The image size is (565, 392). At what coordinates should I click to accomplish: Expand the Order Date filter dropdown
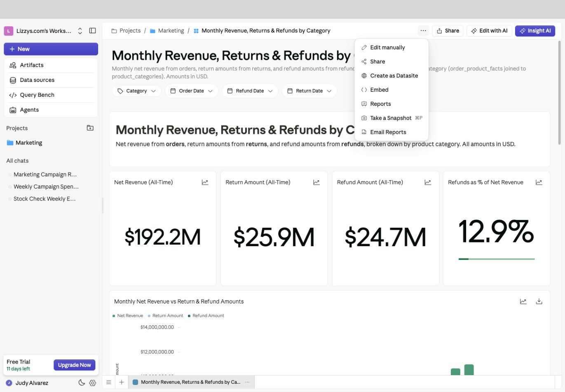191,91
